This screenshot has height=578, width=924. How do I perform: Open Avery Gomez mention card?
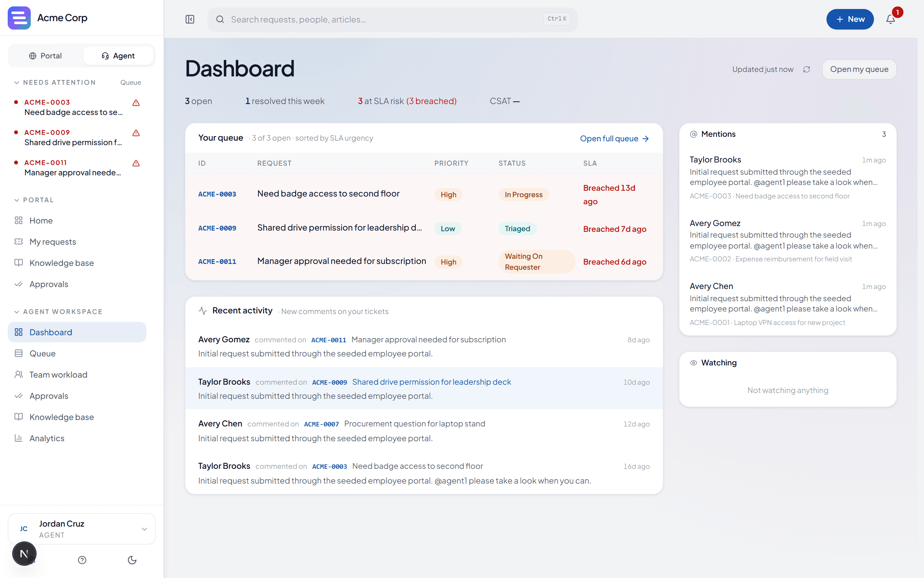tap(788, 241)
